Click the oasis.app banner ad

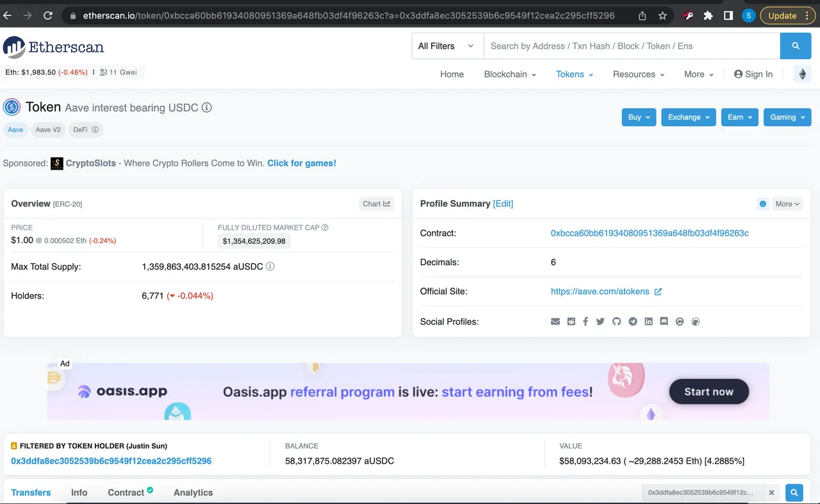click(408, 391)
